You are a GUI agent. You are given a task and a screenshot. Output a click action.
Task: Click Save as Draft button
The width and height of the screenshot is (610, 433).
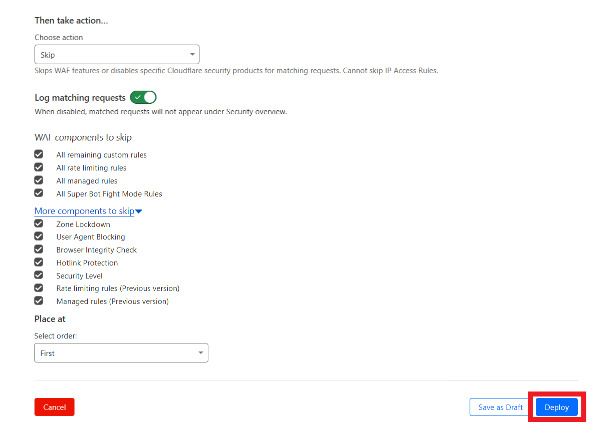(500, 407)
